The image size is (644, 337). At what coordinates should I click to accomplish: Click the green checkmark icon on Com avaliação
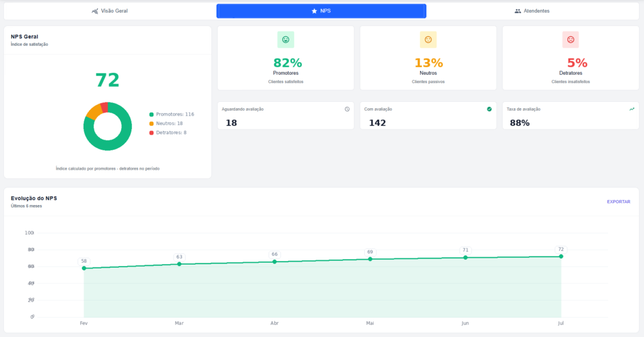pos(489,109)
